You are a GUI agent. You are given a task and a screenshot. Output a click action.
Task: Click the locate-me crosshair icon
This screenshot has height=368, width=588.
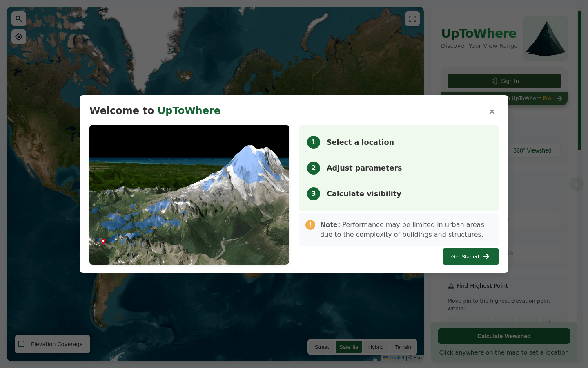[19, 37]
